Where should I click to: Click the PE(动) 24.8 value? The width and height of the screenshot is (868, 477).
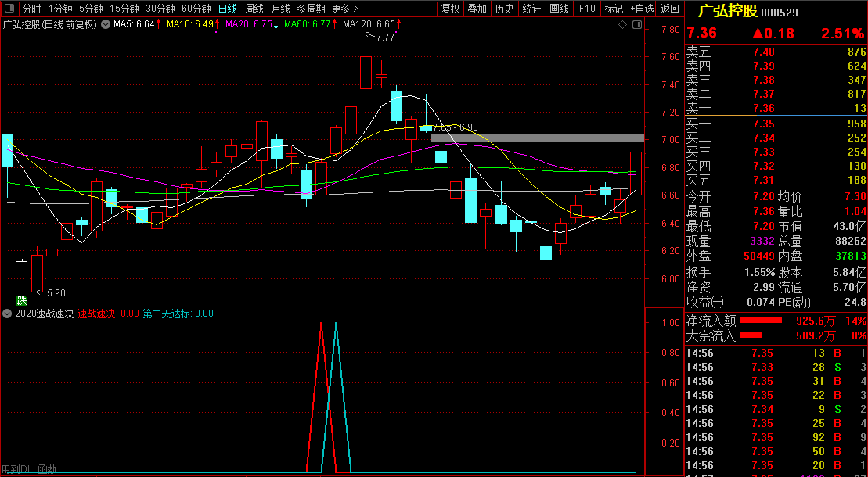click(x=855, y=302)
